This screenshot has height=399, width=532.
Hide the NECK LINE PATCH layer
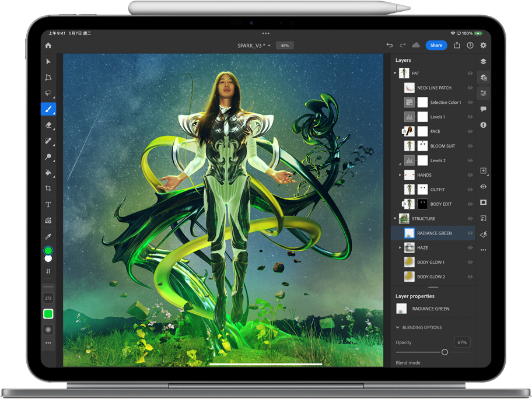[x=470, y=88]
